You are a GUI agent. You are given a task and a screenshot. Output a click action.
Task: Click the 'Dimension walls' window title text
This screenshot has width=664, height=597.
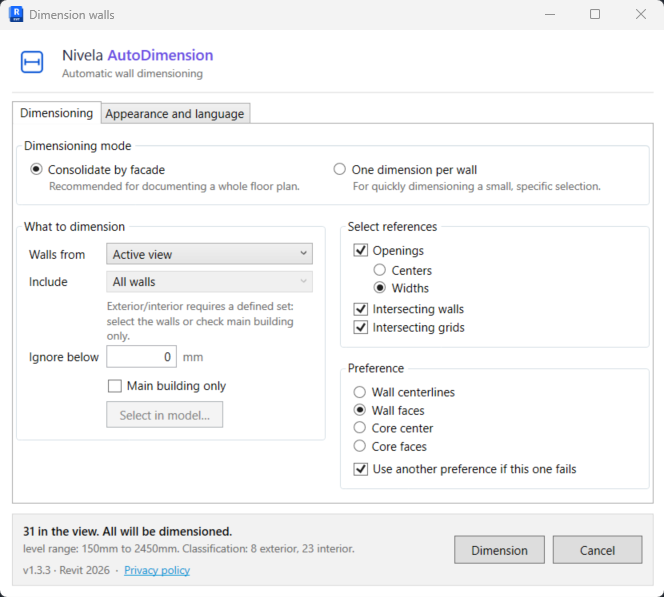click(x=72, y=15)
